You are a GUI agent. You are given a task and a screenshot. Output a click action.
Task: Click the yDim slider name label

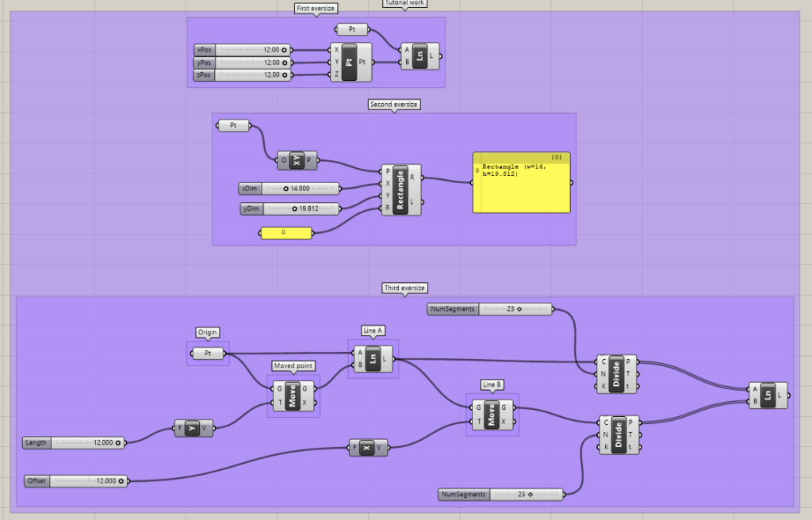pyautogui.click(x=251, y=208)
